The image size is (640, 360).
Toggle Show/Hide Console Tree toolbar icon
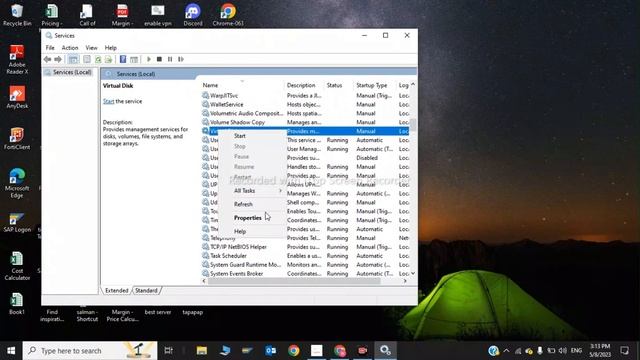pos(73,60)
